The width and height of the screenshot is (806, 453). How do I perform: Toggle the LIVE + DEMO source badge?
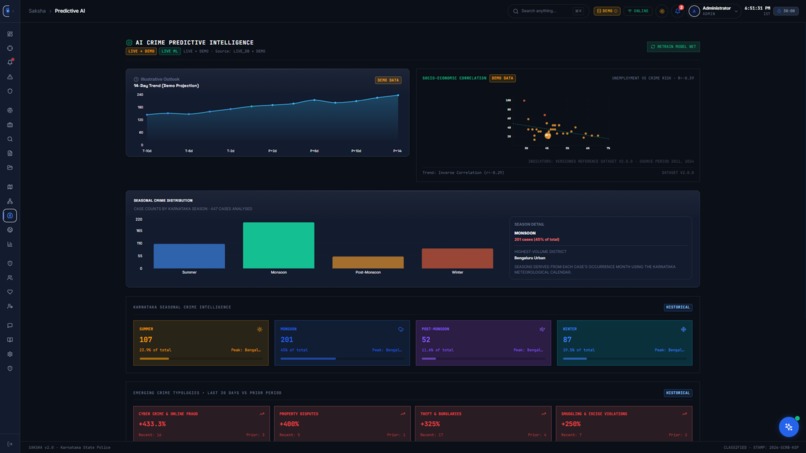point(141,51)
